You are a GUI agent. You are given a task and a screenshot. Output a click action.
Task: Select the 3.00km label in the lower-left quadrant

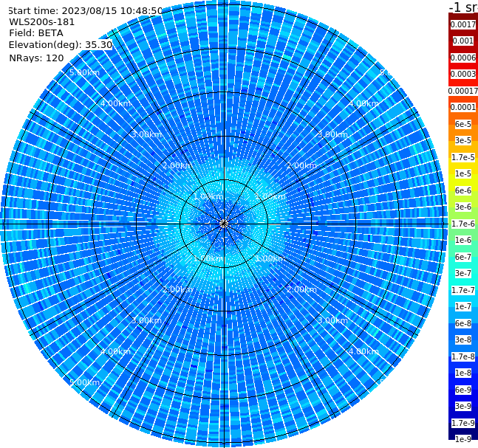coord(146,320)
